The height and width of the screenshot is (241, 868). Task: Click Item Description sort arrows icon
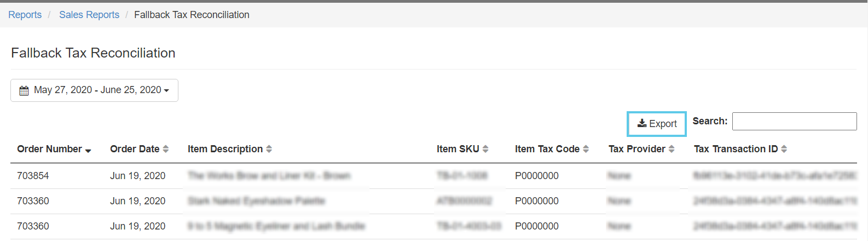tap(269, 149)
